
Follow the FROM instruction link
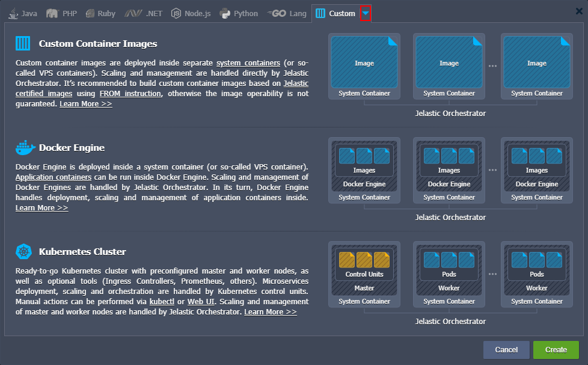(x=130, y=94)
